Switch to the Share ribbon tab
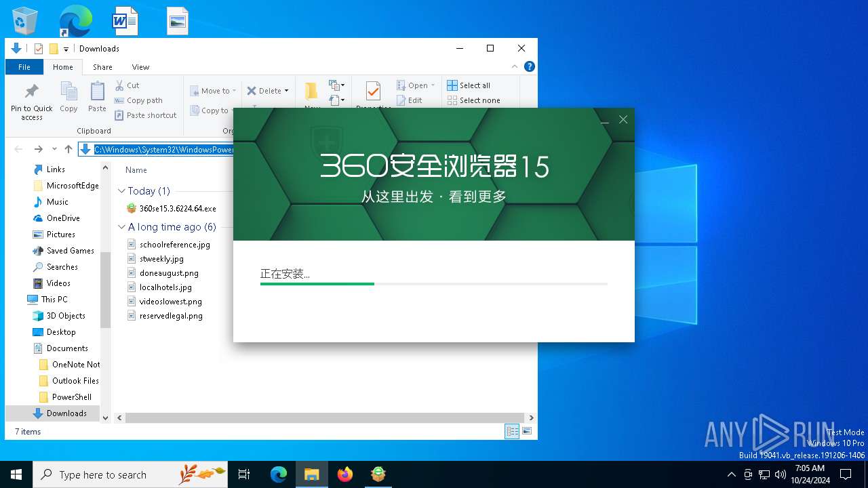This screenshot has width=868, height=488. (x=102, y=67)
